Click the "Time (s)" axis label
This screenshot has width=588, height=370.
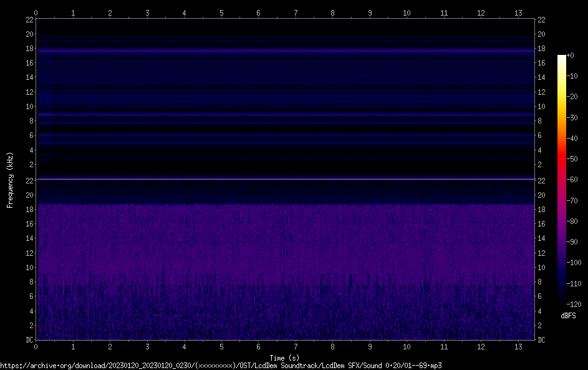coord(284,358)
